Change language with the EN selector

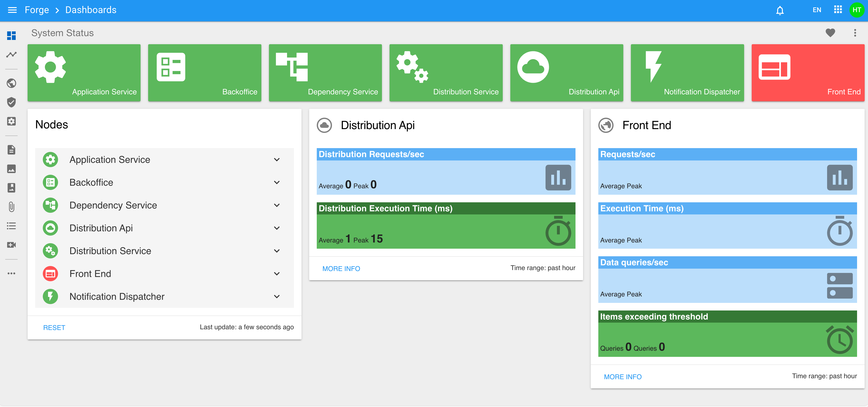click(816, 10)
